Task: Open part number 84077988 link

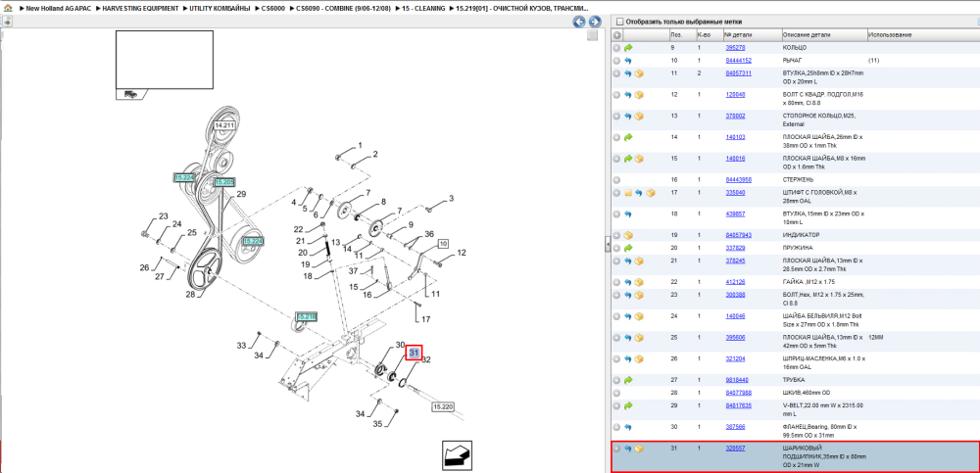Action: tap(738, 393)
